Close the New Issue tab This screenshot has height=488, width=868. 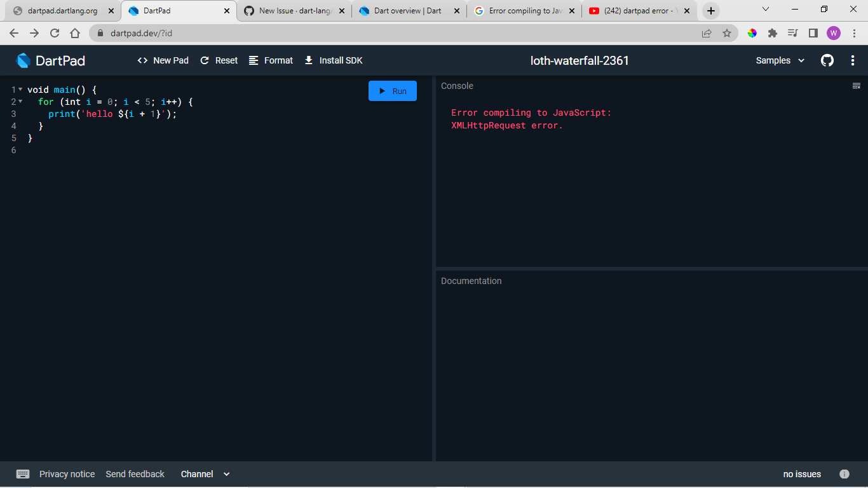point(341,11)
